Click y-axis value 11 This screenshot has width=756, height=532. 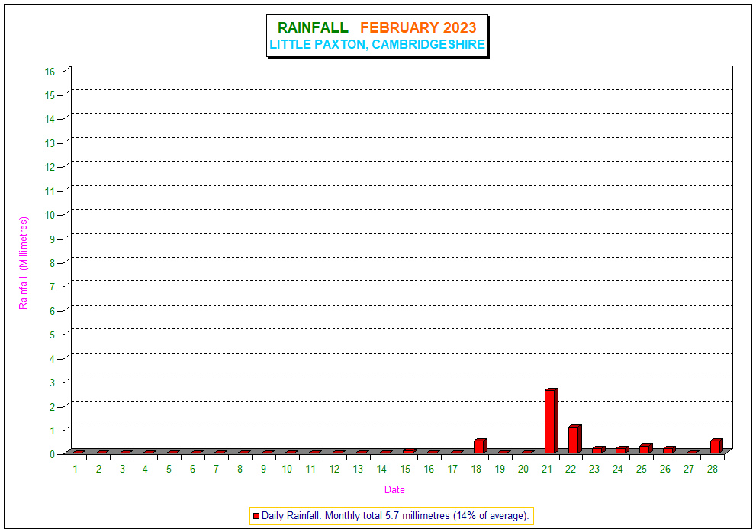tap(50, 191)
